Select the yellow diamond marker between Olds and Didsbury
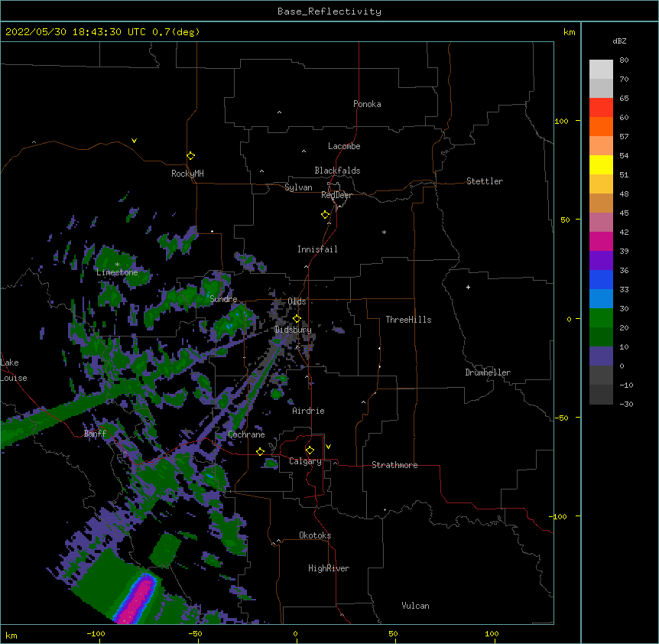The height and width of the screenshot is (644, 659). [x=297, y=318]
